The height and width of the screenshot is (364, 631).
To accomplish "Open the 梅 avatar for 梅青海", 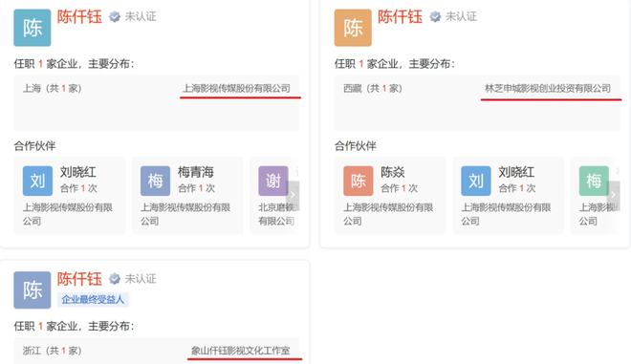I will click(155, 181).
